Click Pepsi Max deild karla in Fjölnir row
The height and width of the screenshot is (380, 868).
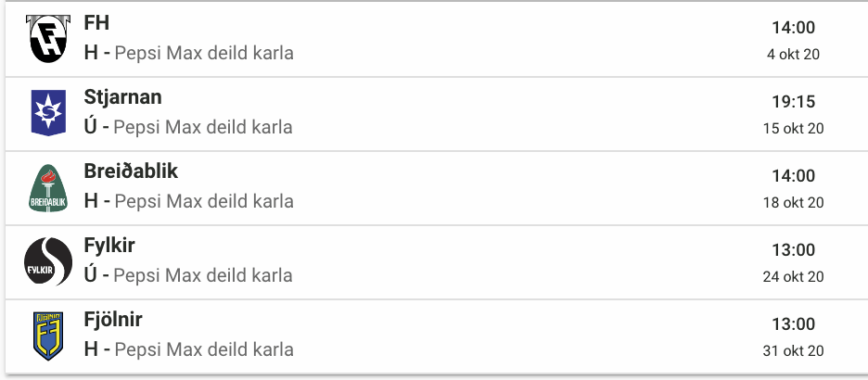[204, 350]
